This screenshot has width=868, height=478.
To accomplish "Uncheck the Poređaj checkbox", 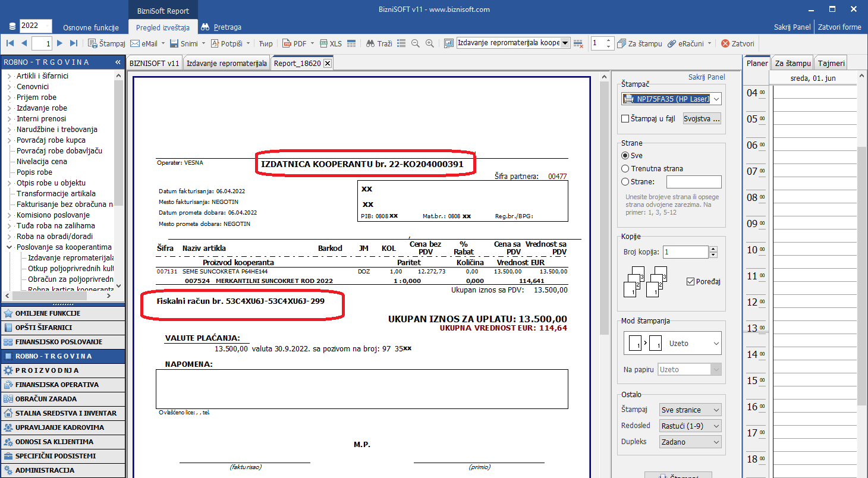I will (690, 281).
